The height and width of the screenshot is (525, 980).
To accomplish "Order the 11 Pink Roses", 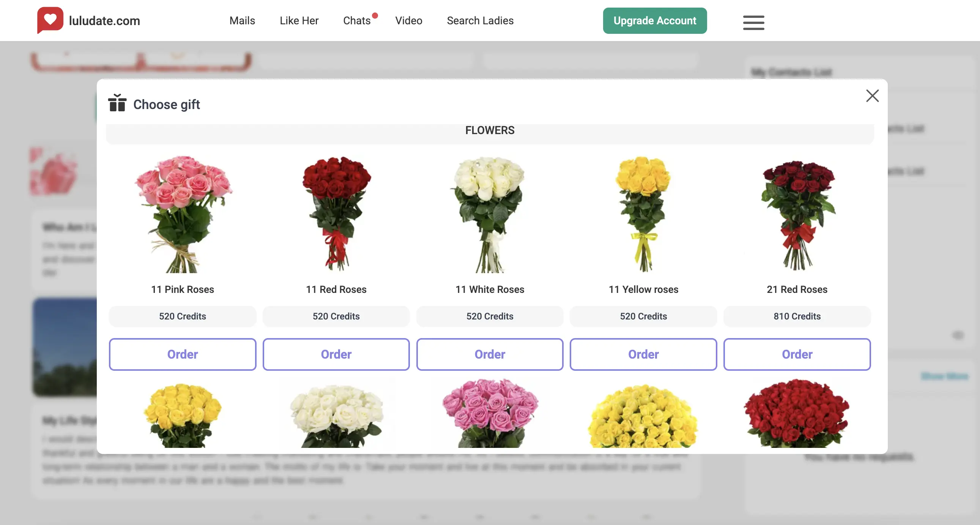I will [x=182, y=354].
